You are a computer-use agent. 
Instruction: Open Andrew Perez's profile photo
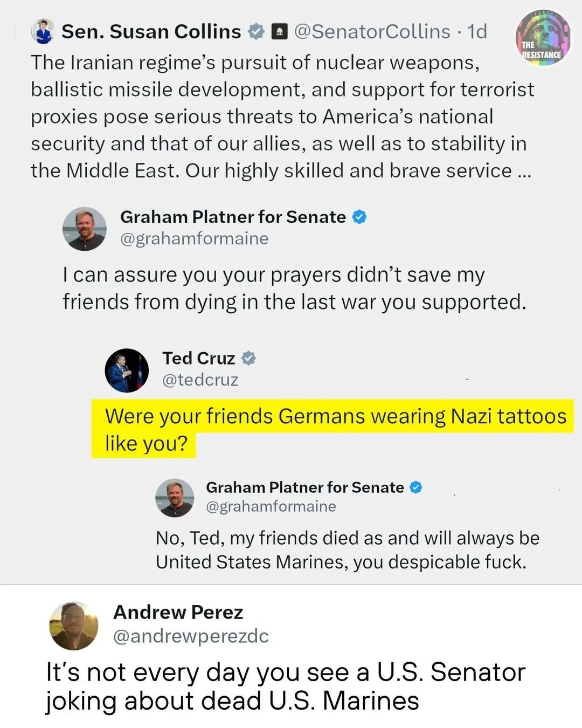[x=74, y=626]
